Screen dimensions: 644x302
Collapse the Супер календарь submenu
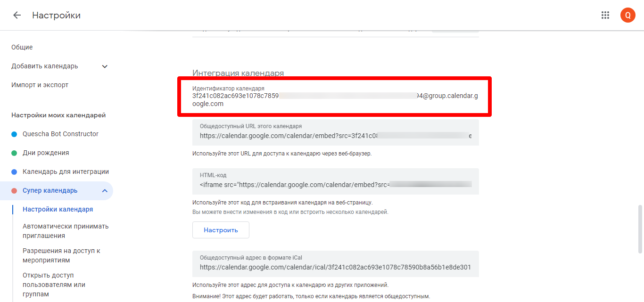105,191
